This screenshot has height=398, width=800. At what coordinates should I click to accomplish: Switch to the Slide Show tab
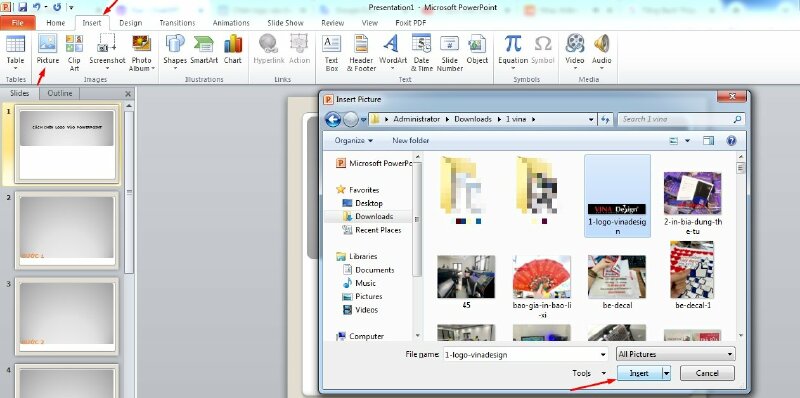coord(286,22)
